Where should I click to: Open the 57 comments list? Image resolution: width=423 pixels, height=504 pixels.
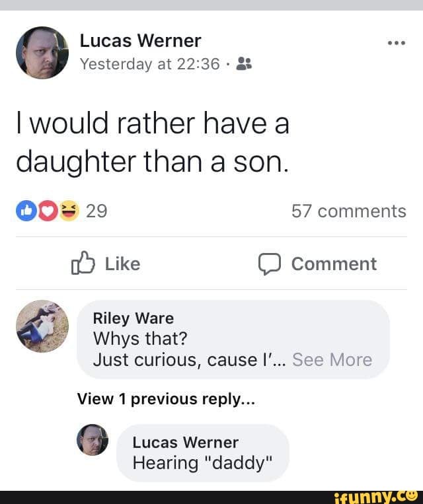pyautogui.click(x=348, y=211)
